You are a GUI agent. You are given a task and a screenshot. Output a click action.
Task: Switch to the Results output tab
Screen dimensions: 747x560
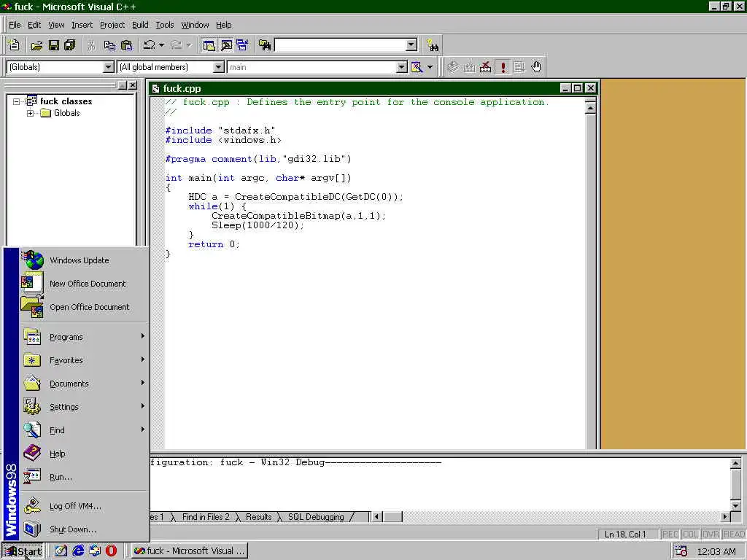[259, 517]
